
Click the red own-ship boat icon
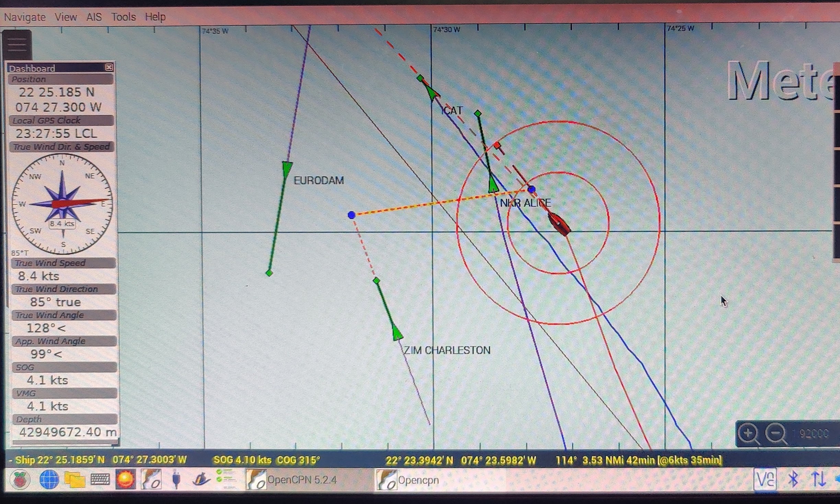click(559, 223)
